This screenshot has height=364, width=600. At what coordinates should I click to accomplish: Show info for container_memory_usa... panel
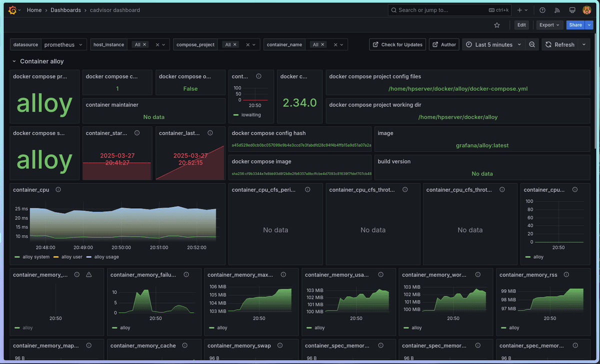(381, 275)
